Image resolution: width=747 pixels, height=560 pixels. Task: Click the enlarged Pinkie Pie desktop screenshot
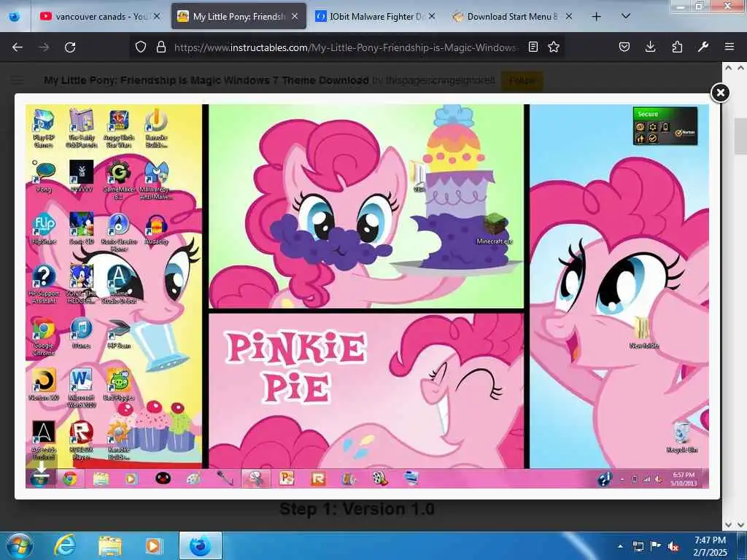coord(367,296)
